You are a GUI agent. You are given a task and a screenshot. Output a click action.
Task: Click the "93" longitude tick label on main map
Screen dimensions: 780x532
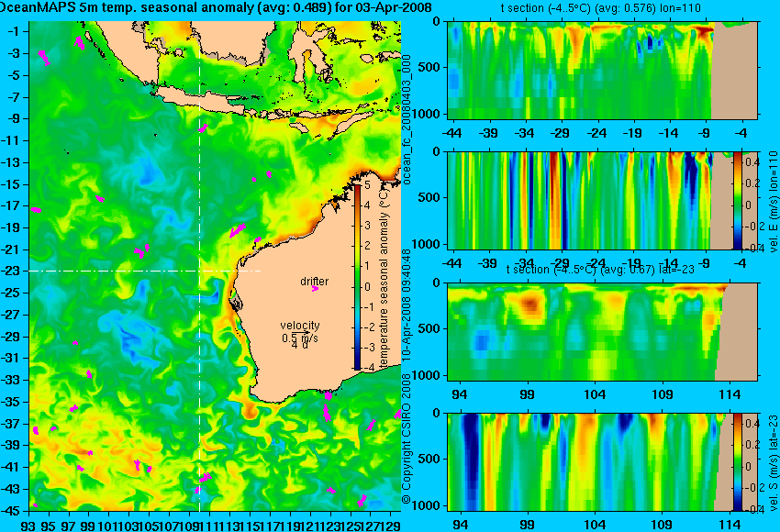coord(28,526)
